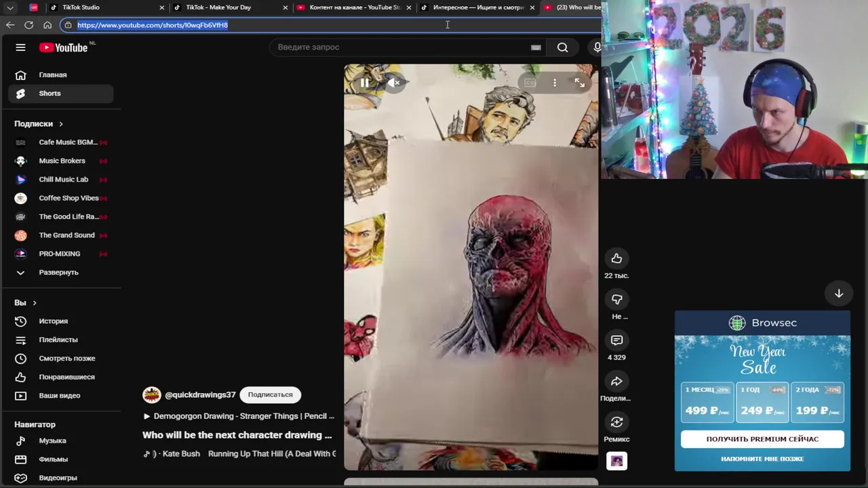868x488 pixels.
Task: Like the Short with thumbs up
Action: pyautogui.click(x=616, y=258)
